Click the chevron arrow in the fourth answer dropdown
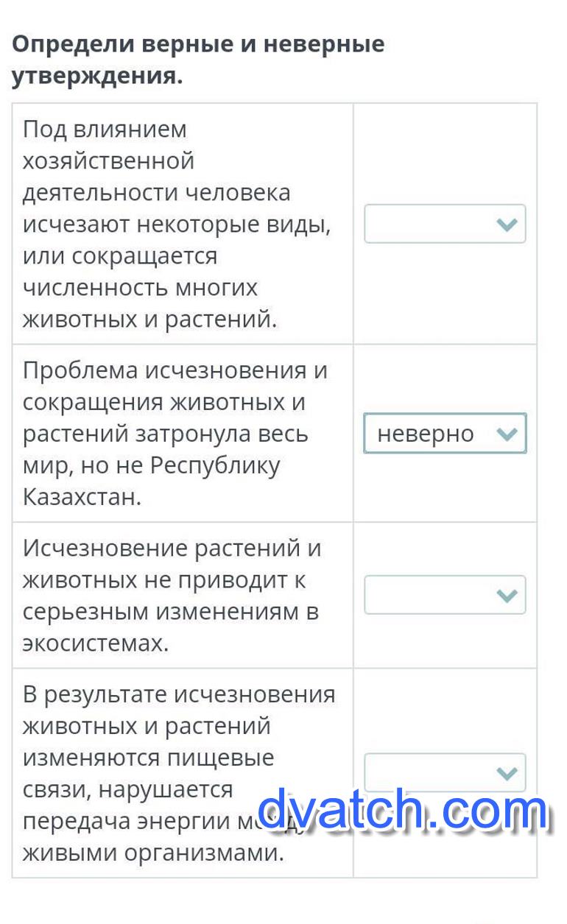 [x=507, y=772]
